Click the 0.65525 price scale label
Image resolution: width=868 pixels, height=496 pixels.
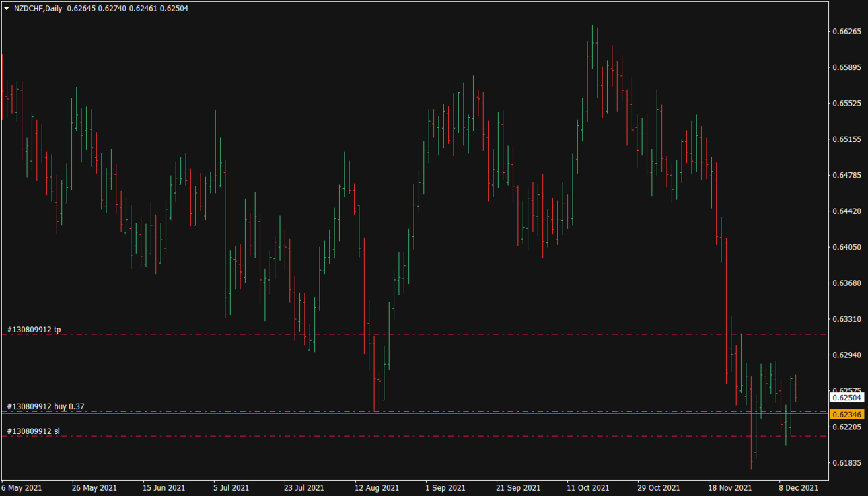(x=847, y=104)
